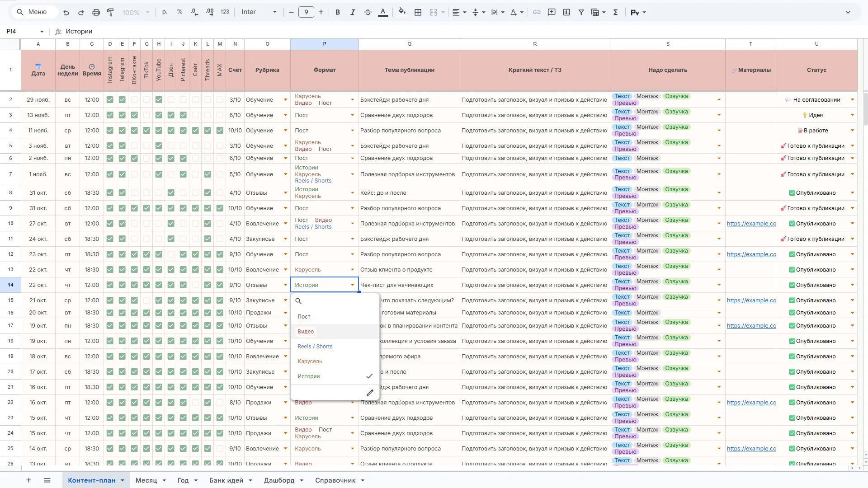Switch to the Дашборд sheet tab
The image size is (868, 488).
coord(279,480)
